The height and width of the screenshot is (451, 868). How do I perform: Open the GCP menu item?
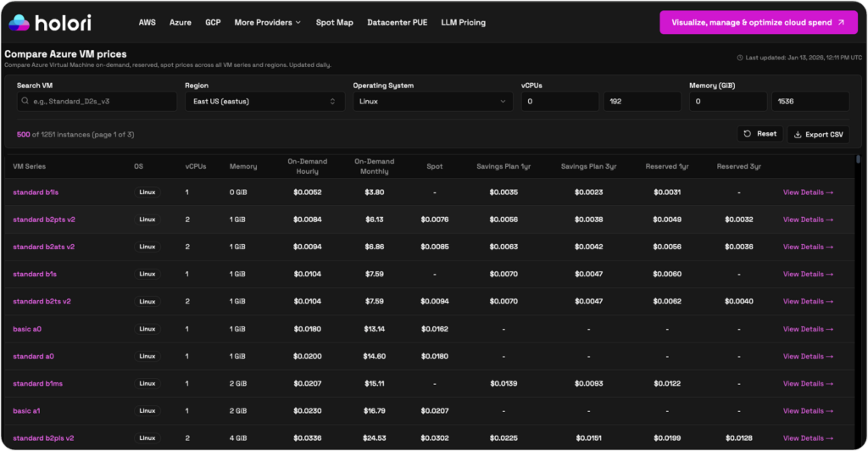[213, 23]
